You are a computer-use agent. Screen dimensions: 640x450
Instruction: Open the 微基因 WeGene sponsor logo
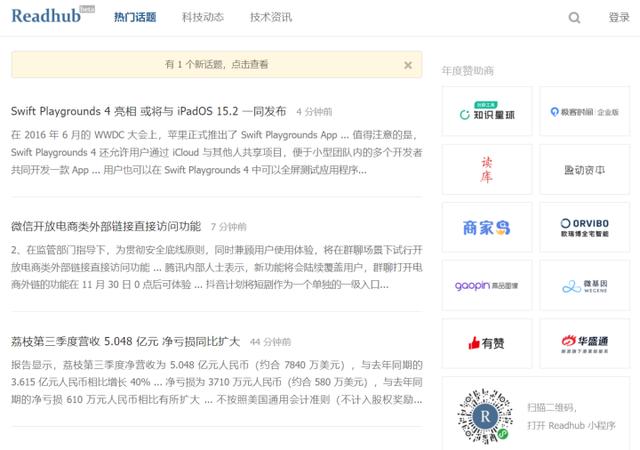[585, 285]
